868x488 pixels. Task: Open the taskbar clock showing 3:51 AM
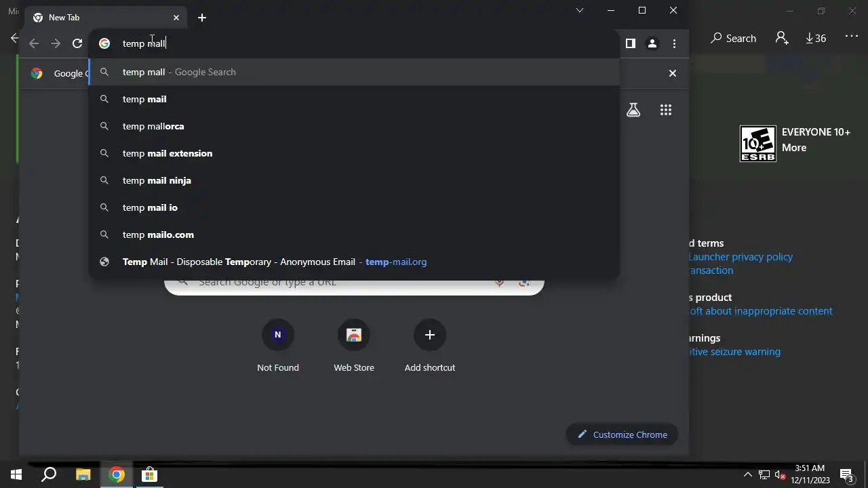pyautogui.click(x=810, y=474)
